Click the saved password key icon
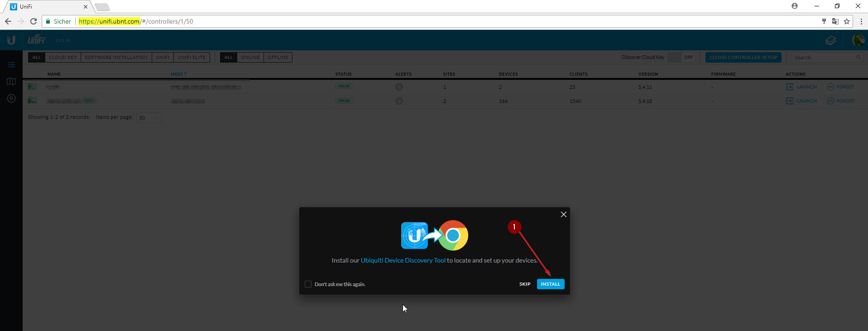 point(824,21)
